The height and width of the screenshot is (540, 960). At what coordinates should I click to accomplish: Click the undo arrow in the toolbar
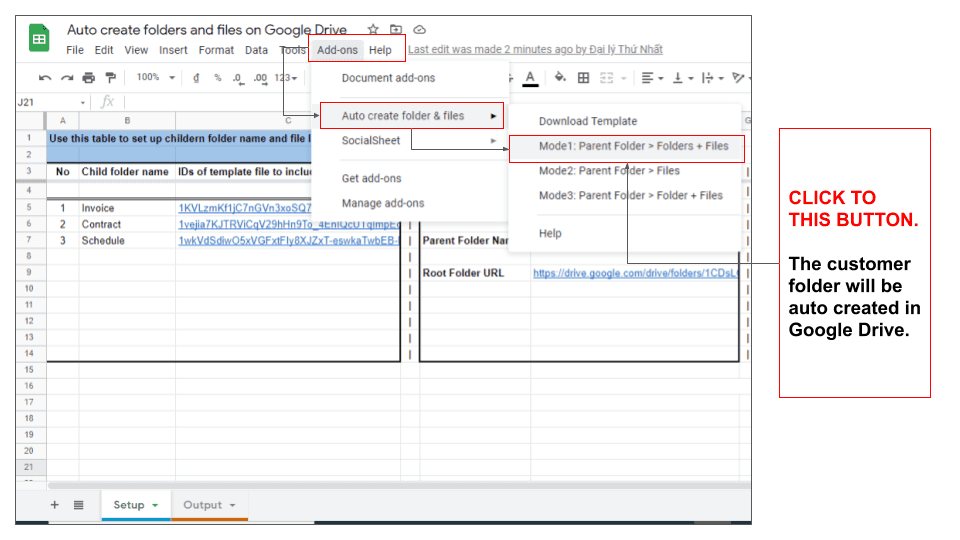(x=45, y=78)
